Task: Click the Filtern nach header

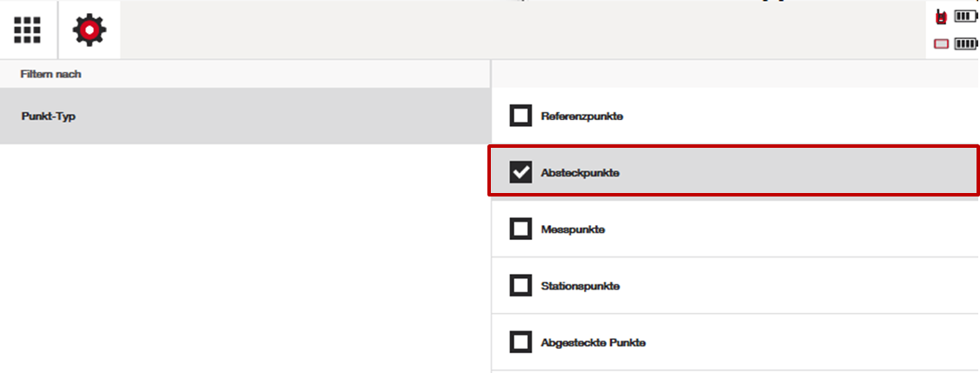Action: (50, 75)
